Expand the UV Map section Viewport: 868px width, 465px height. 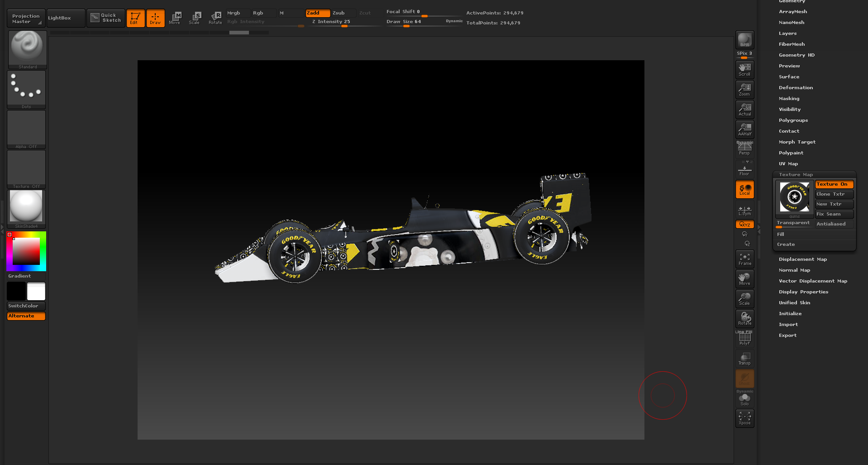tap(788, 164)
